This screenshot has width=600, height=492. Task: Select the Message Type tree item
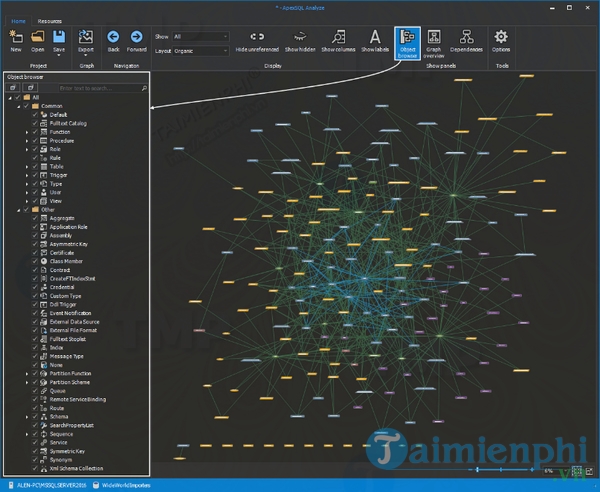[x=67, y=356]
